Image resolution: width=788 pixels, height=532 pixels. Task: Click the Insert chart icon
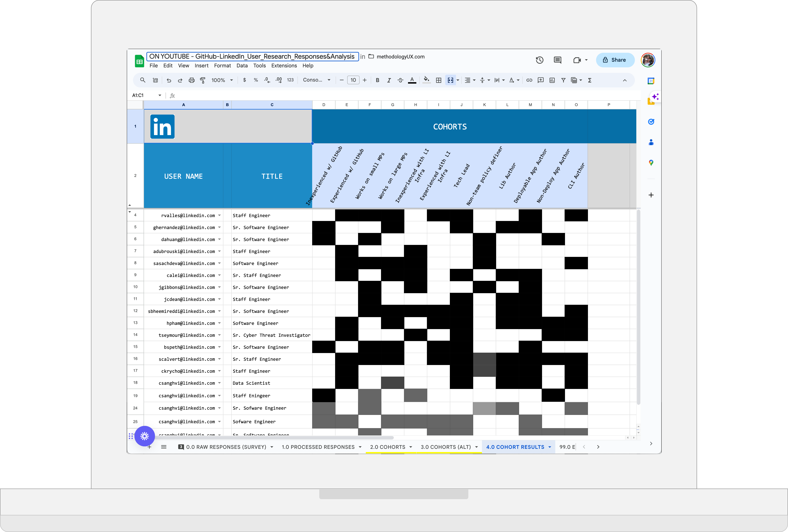point(552,80)
